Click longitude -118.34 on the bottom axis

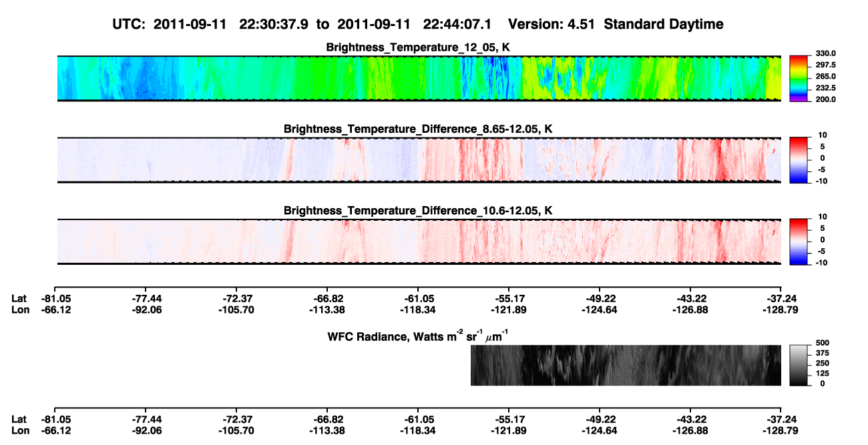[418, 430]
